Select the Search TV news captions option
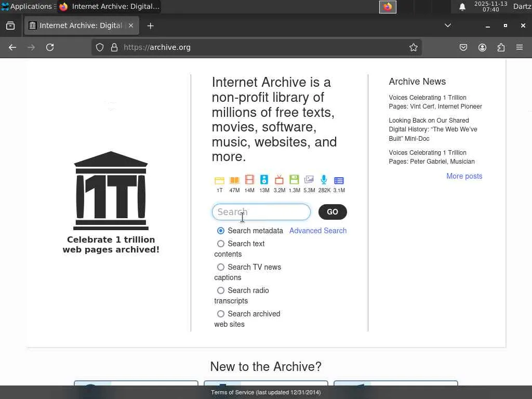Screen dimensions: 532x399 point(220,267)
